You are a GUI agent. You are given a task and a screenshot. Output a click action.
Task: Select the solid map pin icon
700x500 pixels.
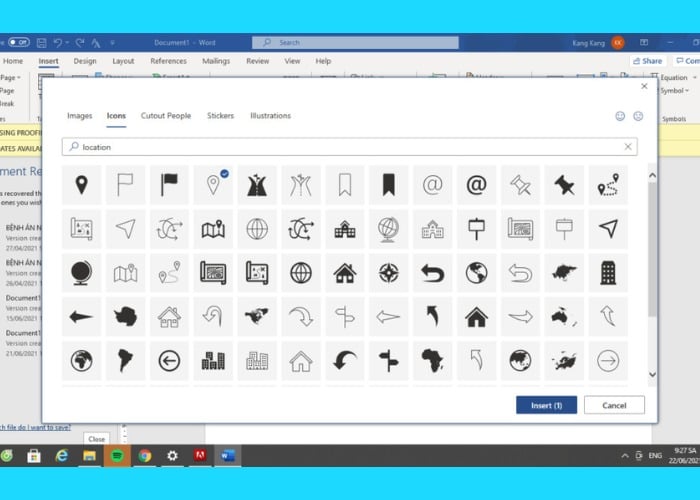click(81, 185)
